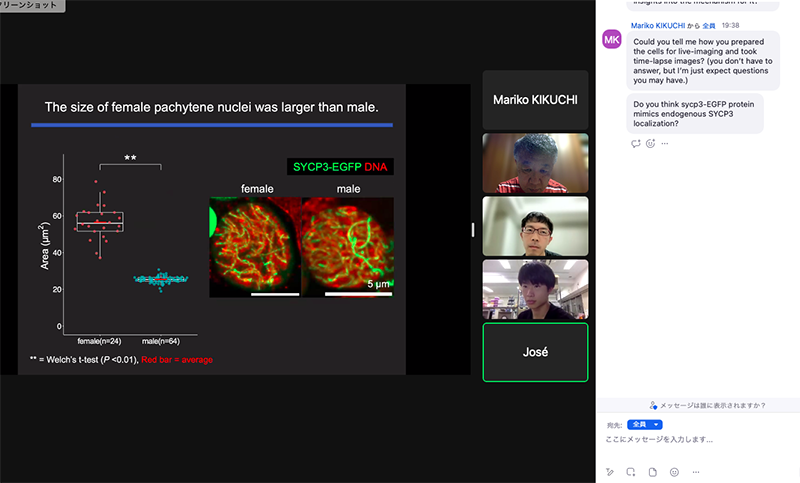Click the female nucleus microscopy image
This screenshot has width=800, height=483.
[x=255, y=247]
